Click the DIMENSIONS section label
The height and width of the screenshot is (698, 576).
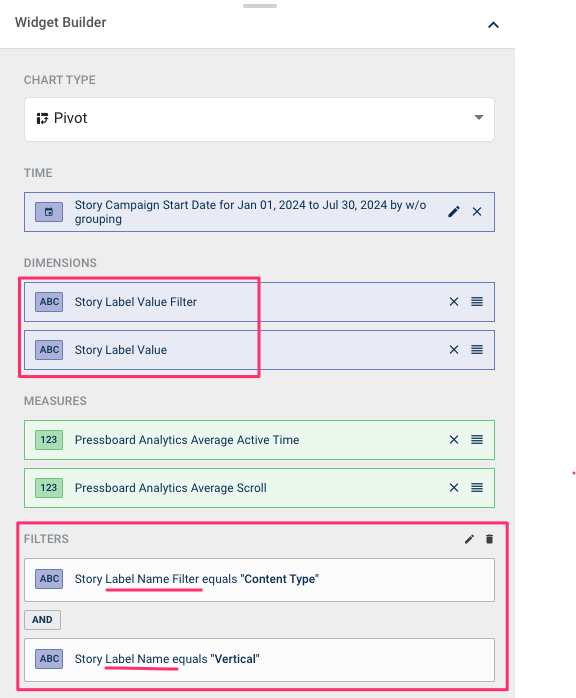point(60,263)
